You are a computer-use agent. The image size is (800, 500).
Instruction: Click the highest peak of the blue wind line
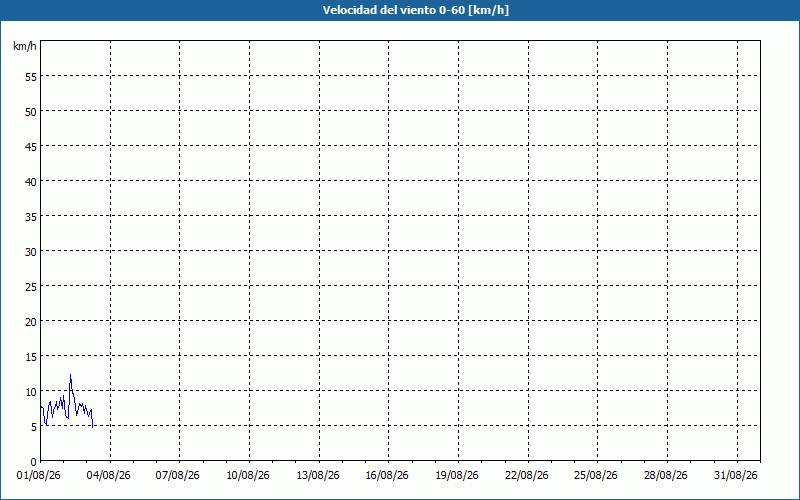pos(70,375)
